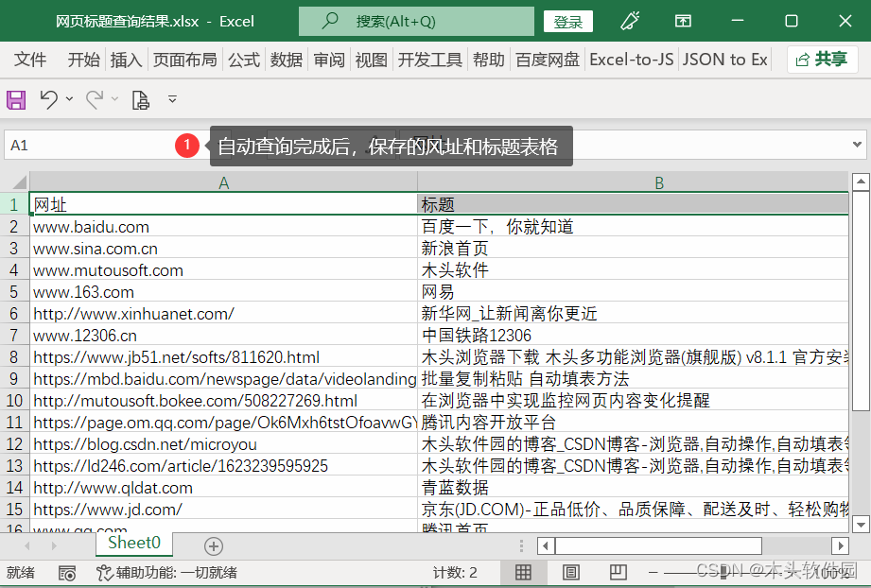The image size is (871, 588).
Task: Select column A header
Action: (223, 182)
